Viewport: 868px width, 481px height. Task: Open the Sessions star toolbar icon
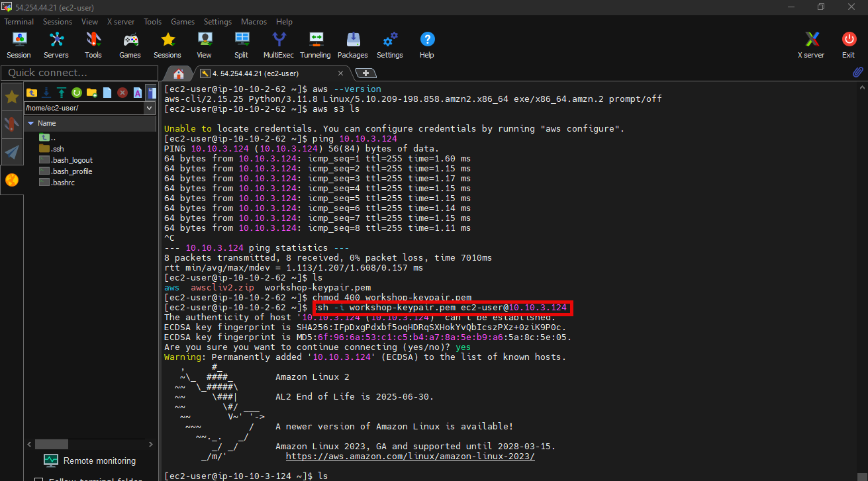(x=168, y=46)
